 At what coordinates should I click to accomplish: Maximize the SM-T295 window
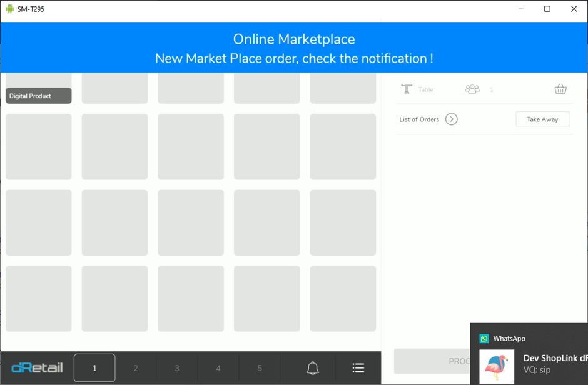point(547,9)
